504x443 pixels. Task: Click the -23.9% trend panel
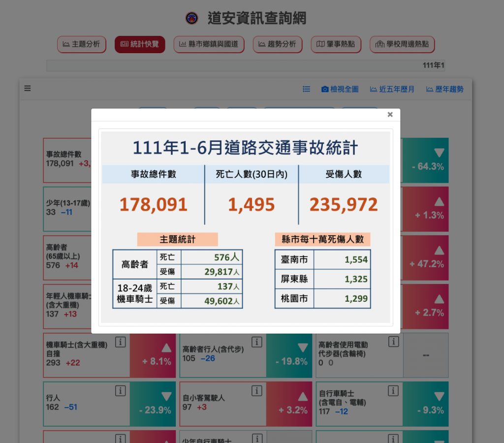tap(153, 404)
